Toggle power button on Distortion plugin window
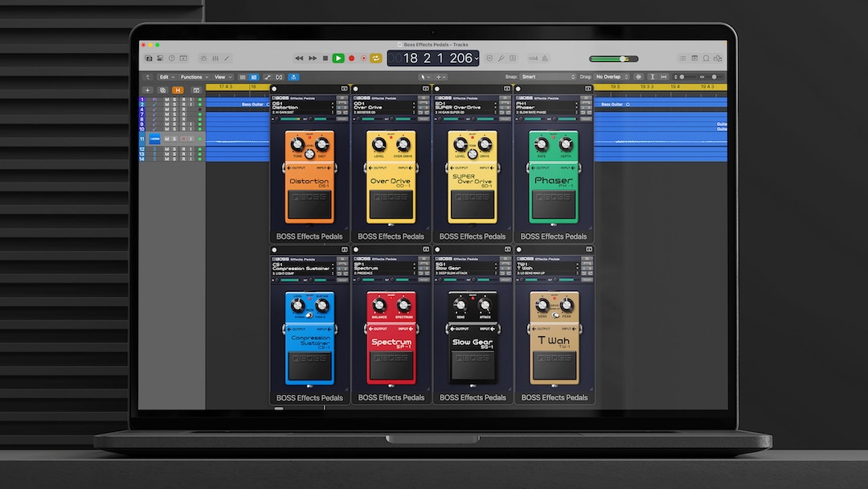Screen dimensions: 868x489 [x=274, y=88]
